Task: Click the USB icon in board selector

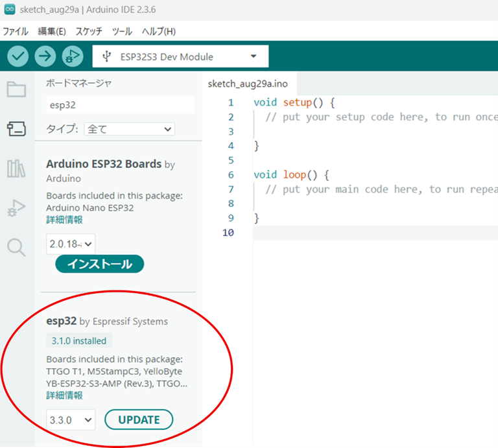Action: pyautogui.click(x=107, y=56)
